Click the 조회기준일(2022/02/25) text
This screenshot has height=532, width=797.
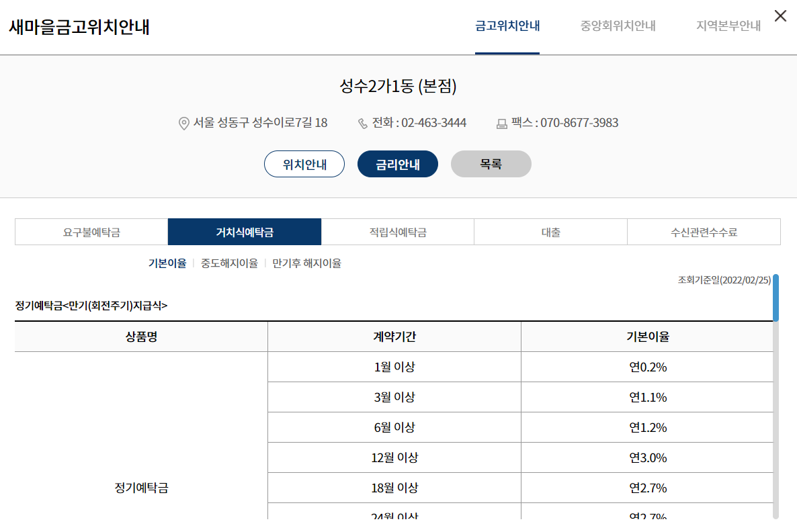(724, 280)
